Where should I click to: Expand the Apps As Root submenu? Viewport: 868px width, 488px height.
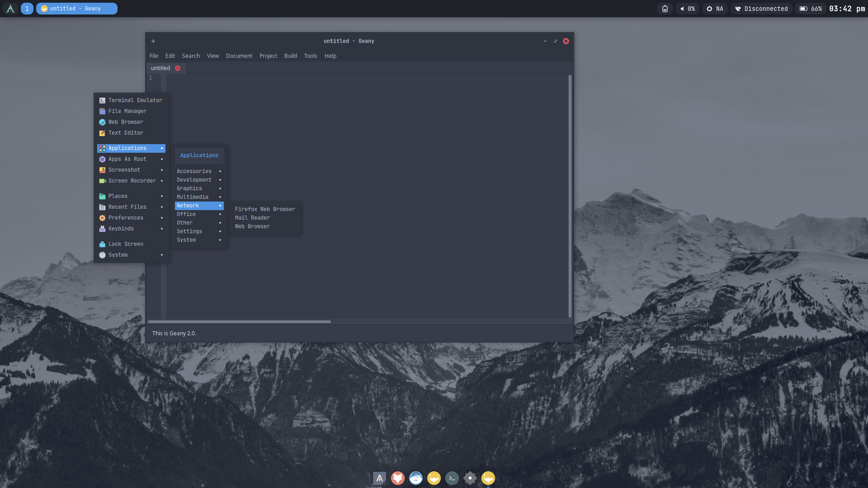coord(131,159)
